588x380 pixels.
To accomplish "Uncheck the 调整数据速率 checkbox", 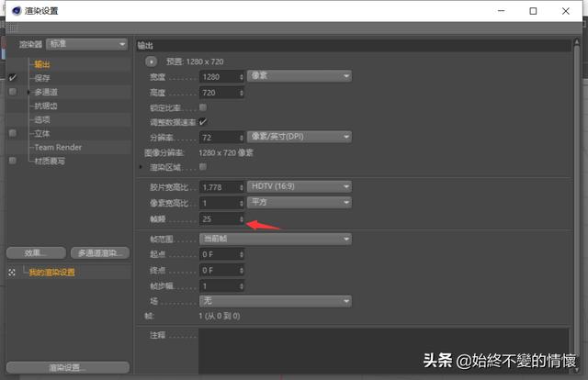I will [202, 122].
